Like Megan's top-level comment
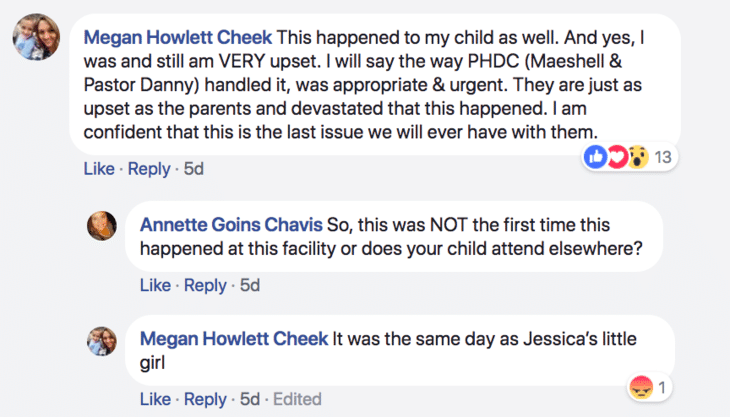Image resolution: width=730 pixels, height=417 pixels. tap(99, 169)
